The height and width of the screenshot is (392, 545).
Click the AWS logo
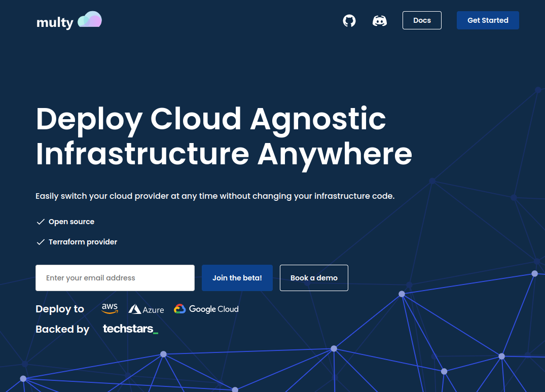pyautogui.click(x=110, y=309)
